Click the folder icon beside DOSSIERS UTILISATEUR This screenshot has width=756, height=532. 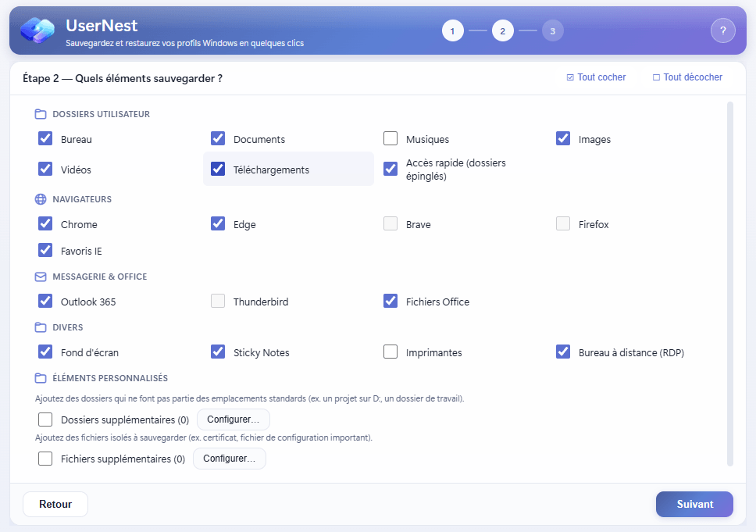click(x=40, y=113)
